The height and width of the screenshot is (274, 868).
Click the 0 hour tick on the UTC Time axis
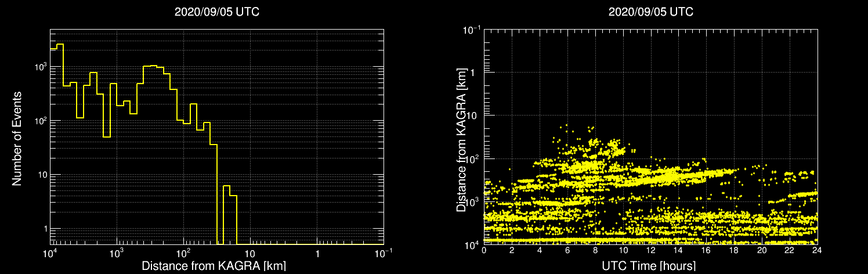coord(484,251)
